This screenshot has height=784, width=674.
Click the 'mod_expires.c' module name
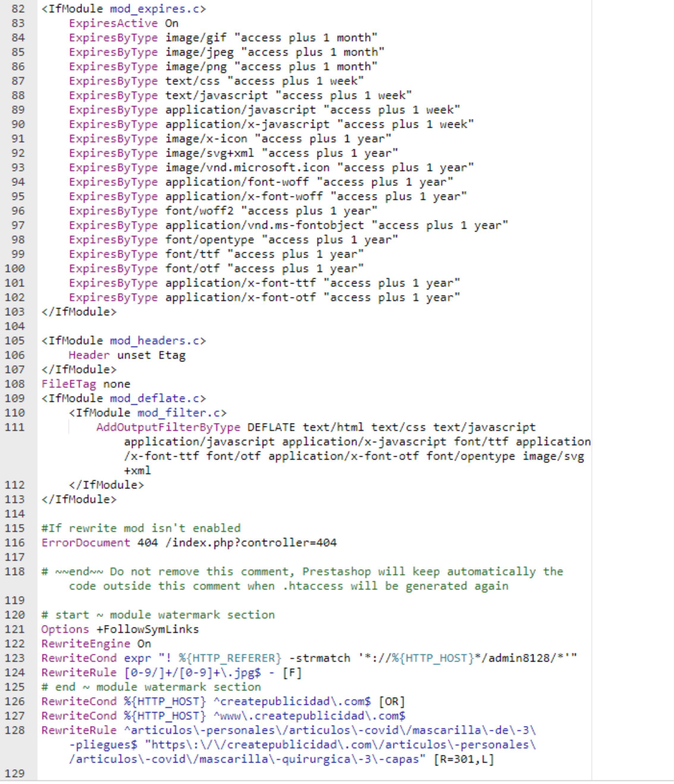tap(155, 9)
